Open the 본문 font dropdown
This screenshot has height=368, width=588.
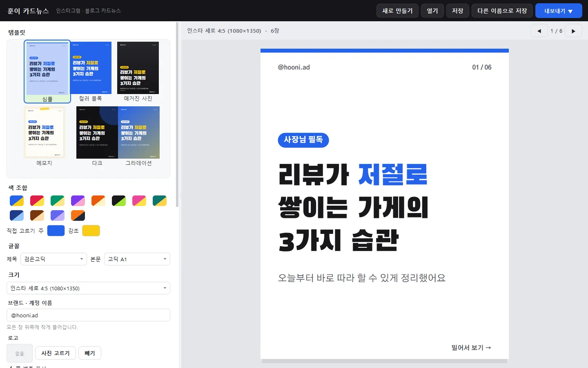click(137, 259)
